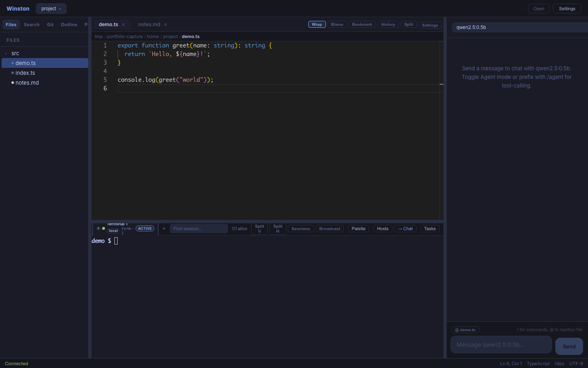Open the qwen2.5:0.5b model selector
This screenshot has width=588, height=368.
(x=520, y=27)
